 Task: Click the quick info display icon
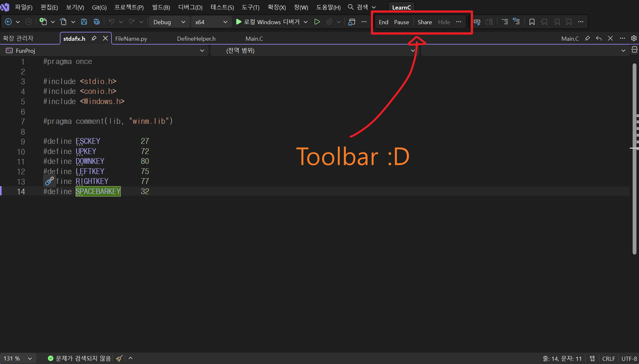click(x=477, y=22)
